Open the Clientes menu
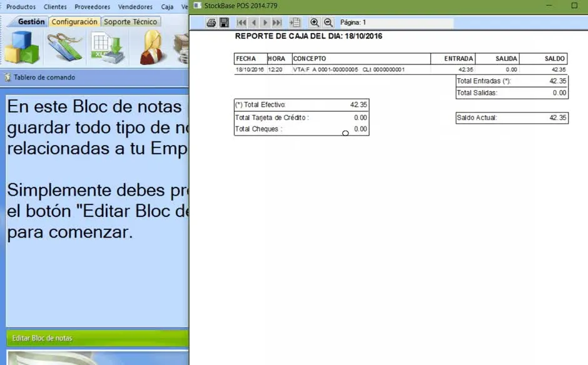Image resolution: width=588 pixels, height=365 pixels. pos(55,7)
